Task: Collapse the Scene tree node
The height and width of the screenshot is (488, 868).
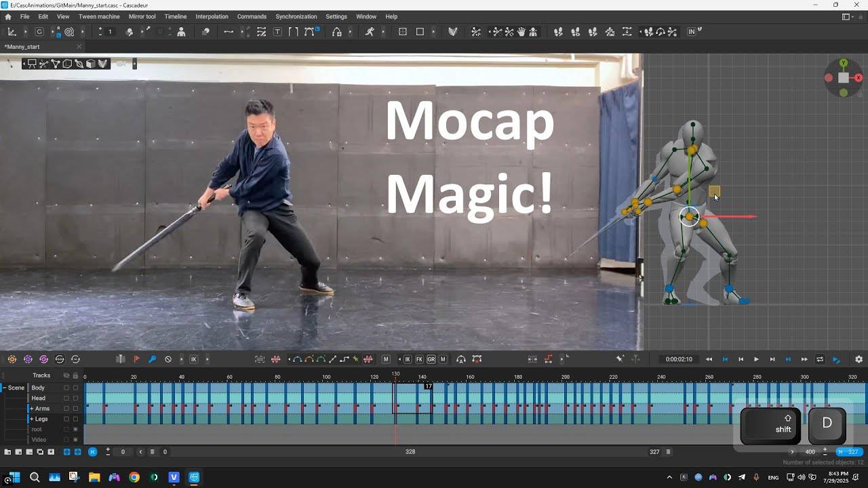Action: [x=3, y=388]
